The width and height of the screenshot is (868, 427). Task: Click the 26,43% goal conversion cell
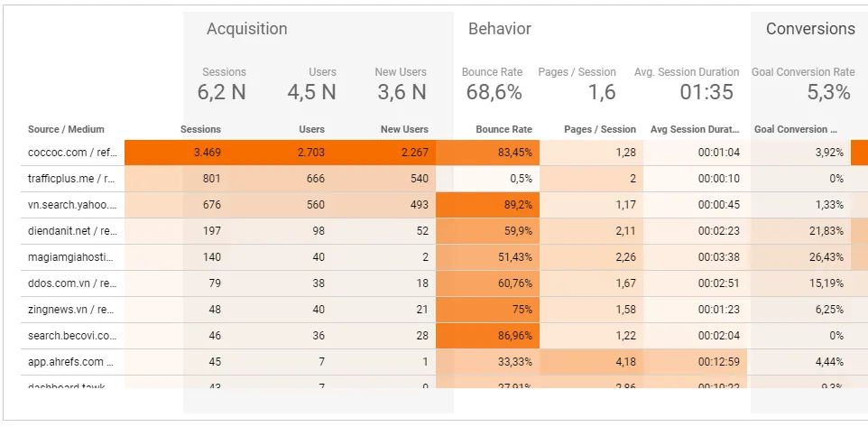(x=799, y=257)
